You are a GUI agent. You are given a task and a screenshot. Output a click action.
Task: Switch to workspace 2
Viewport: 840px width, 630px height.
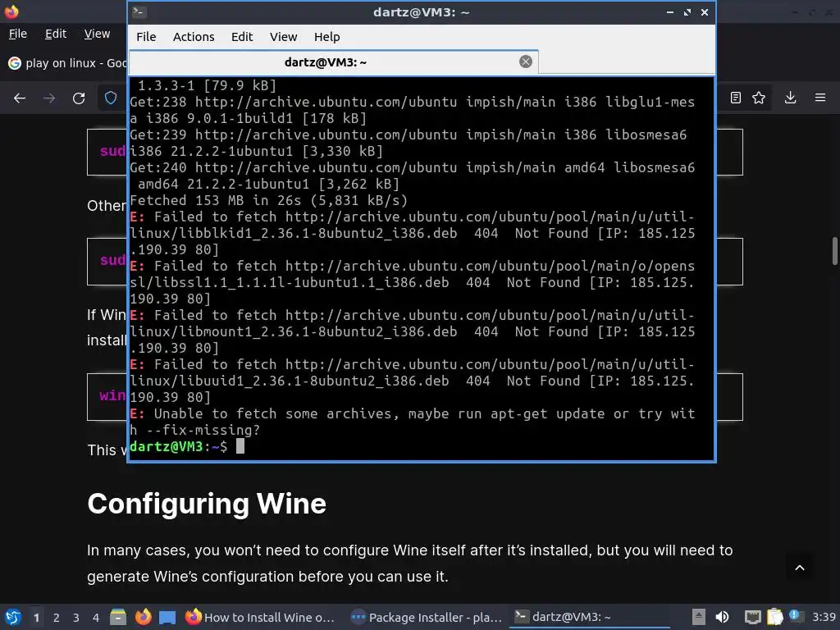57,618
